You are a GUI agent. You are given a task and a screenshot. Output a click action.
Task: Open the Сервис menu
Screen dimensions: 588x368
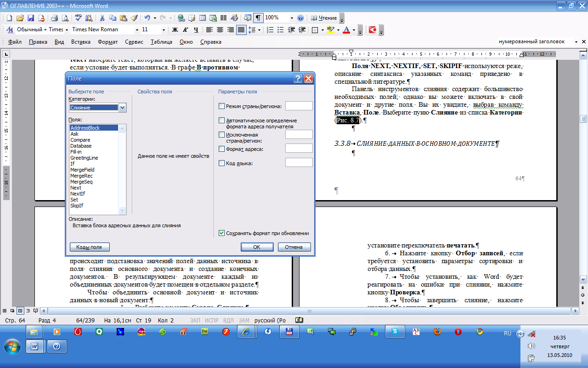134,42
